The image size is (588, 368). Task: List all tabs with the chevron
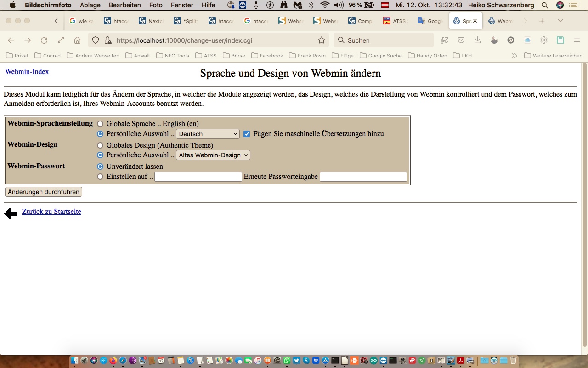[560, 21]
